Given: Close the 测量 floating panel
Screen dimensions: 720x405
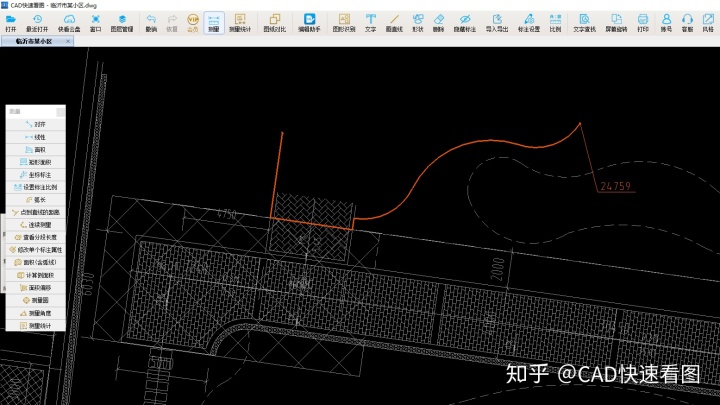Looking at the screenshot, I should (61, 112).
